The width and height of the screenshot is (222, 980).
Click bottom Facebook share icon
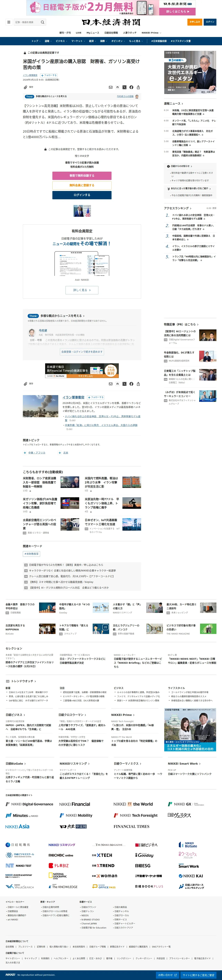131,384
